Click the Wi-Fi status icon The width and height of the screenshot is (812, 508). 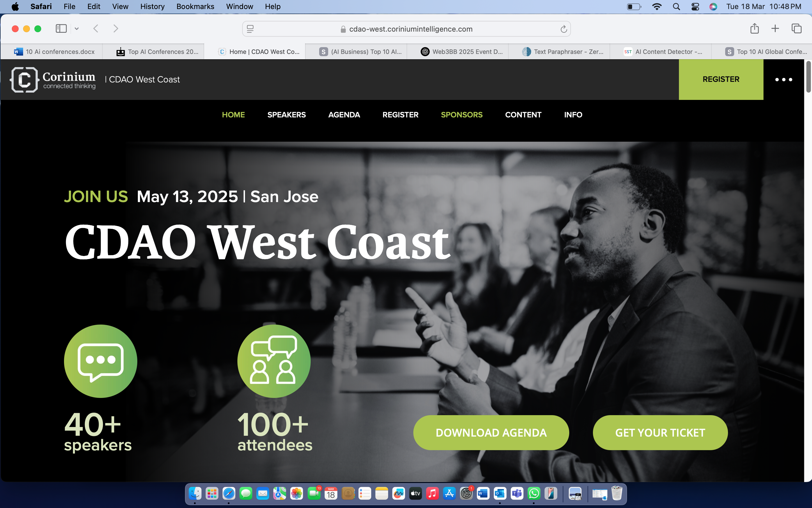657,7
